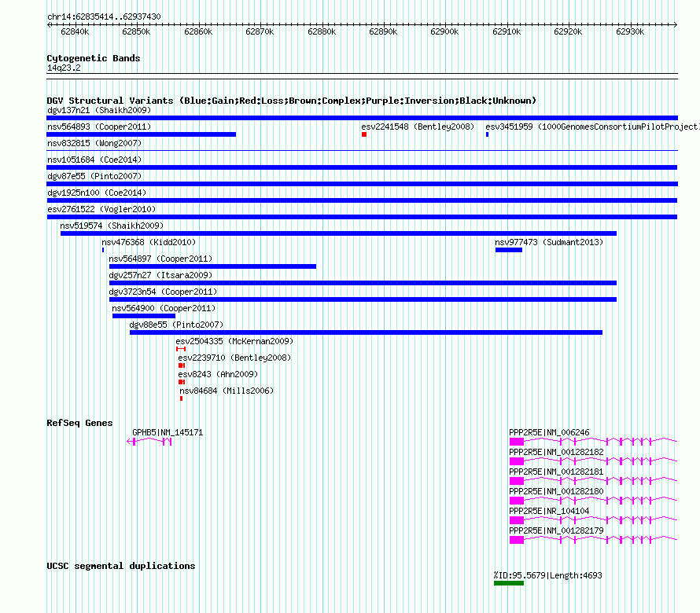Click the esv8243 Ahn2009 red marker
The image size is (700, 613).
click(x=182, y=382)
